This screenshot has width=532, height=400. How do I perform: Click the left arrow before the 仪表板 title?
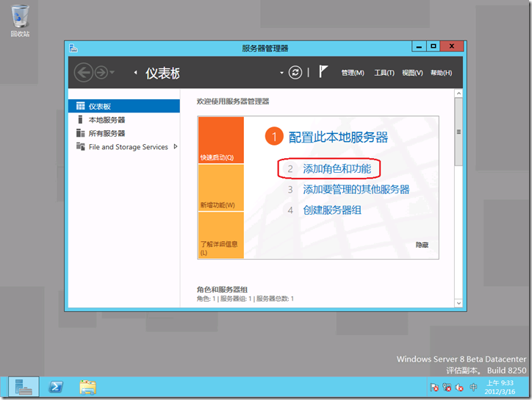(x=135, y=72)
